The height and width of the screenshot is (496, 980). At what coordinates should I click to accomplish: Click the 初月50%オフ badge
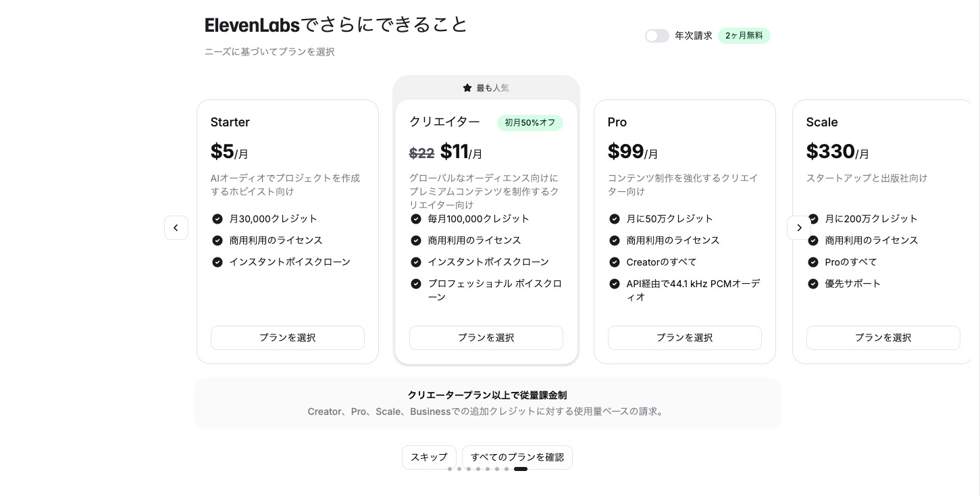[530, 123]
